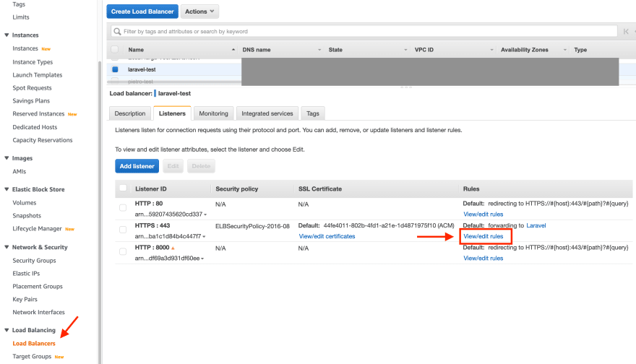Collapse the Instances sidebar section
Viewport: 636px width, 364px height.
click(x=7, y=35)
